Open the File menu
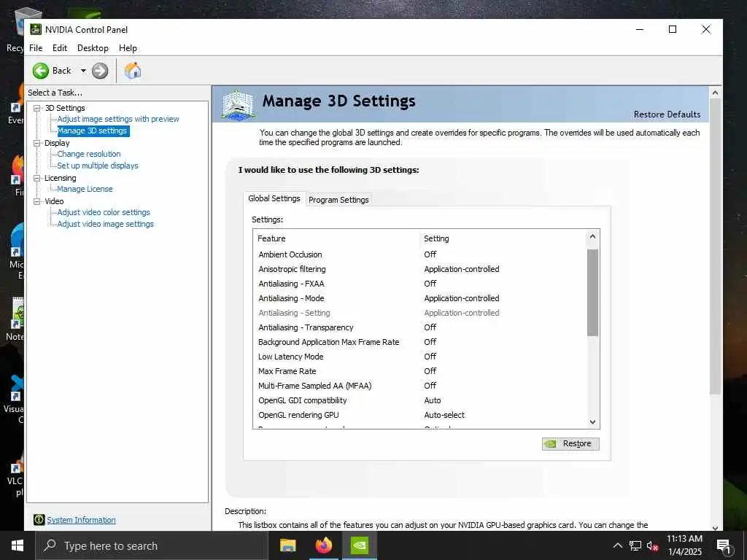747x560 pixels. coord(36,48)
